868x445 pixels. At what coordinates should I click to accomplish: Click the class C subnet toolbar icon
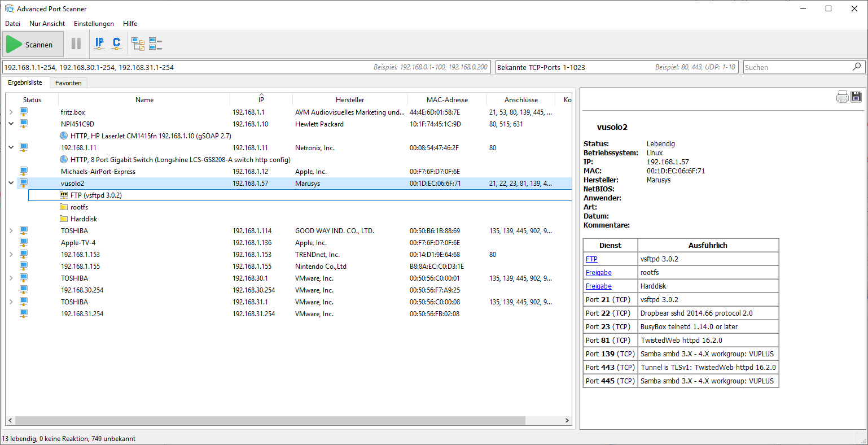[116, 43]
